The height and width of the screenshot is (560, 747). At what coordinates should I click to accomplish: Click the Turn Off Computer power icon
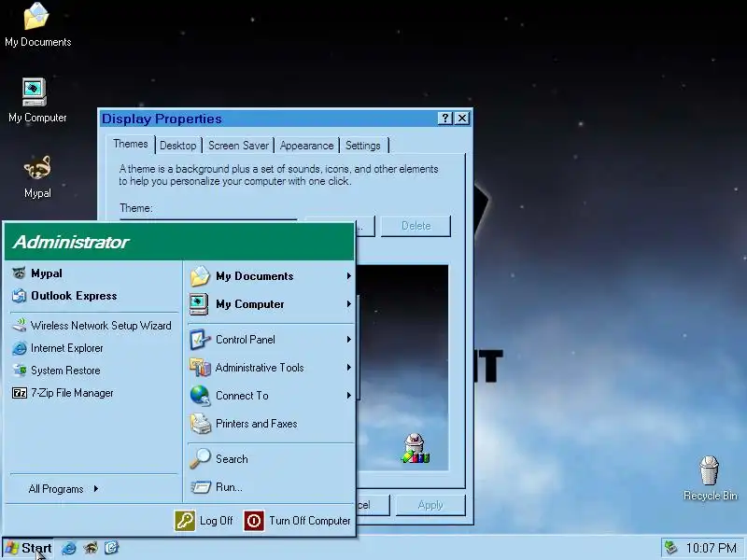click(x=254, y=521)
